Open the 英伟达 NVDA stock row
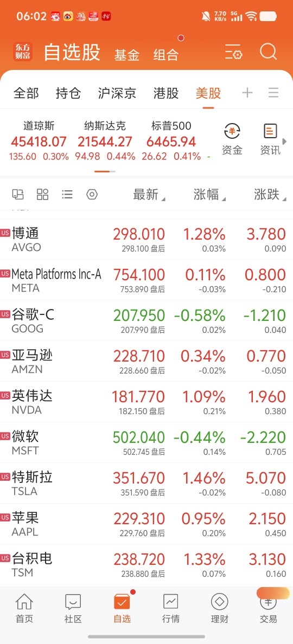Image resolution: width=293 pixels, height=644 pixels. click(146, 402)
